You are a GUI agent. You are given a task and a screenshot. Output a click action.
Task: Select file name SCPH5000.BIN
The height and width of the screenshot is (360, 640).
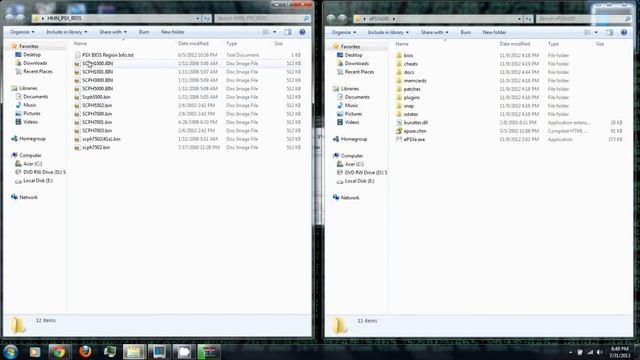click(98, 89)
